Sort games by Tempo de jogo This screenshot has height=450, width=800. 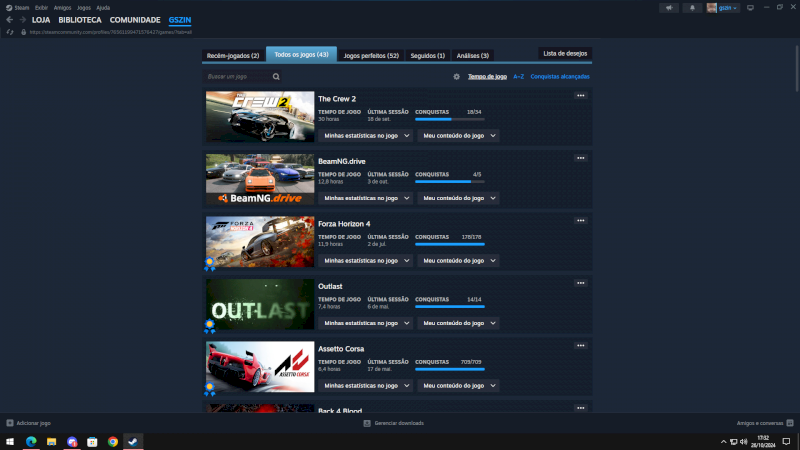point(487,76)
